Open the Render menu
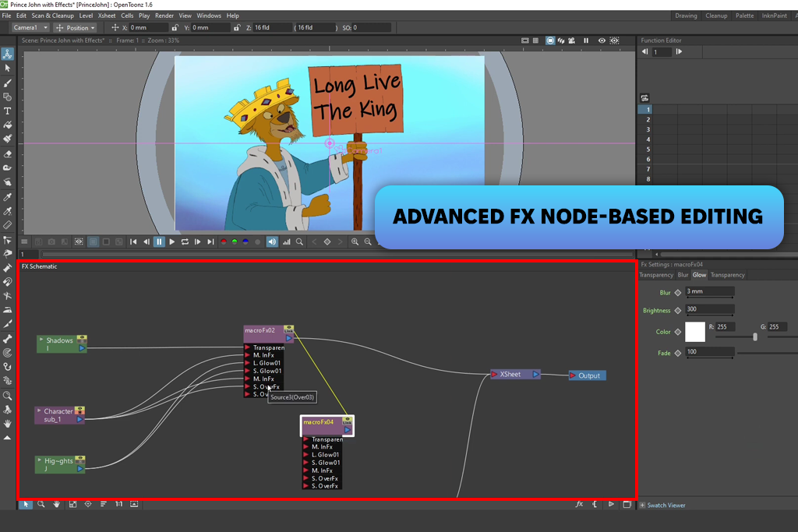The width and height of the screenshot is (798, 532). pyautogui.click(x=164, y=16)
